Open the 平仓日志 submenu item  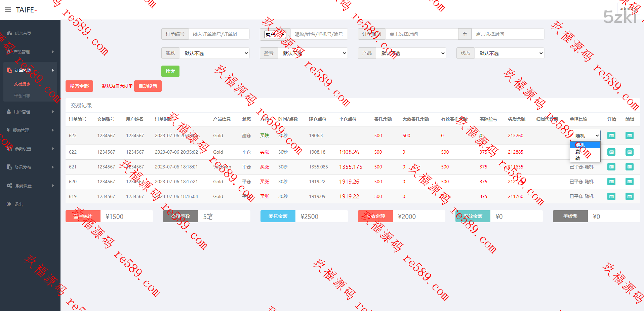click(x=22, y=95)
